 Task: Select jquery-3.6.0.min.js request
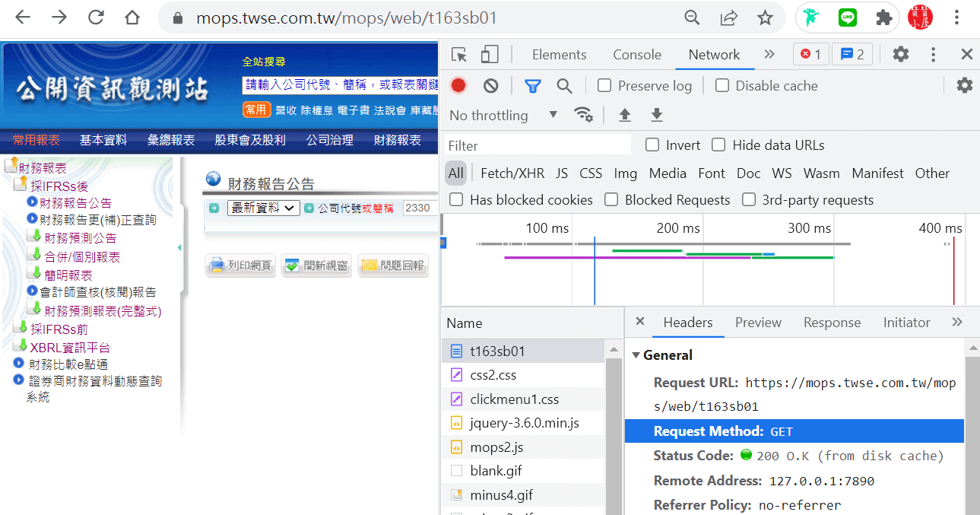[x=524, y=423]
